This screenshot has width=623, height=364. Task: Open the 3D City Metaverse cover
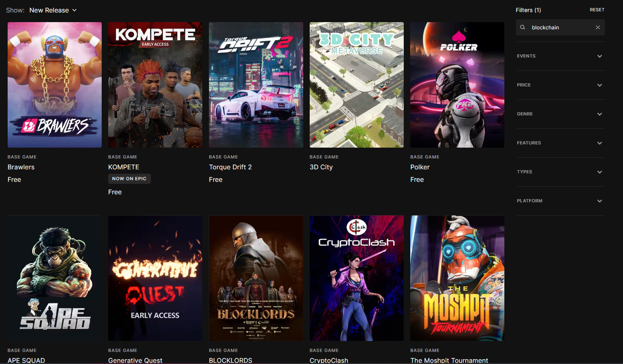point(357,85)
